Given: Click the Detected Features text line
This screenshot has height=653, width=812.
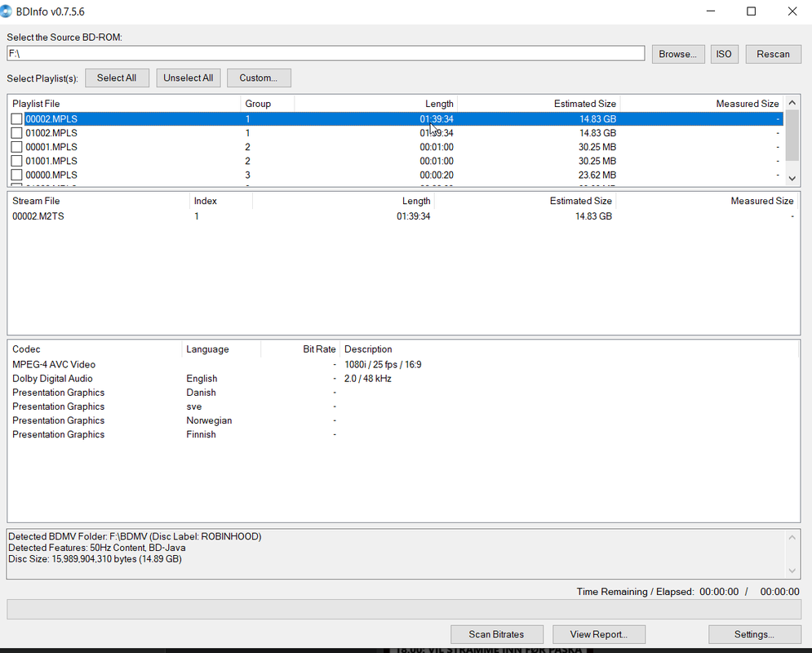Looking at the screenshot, I should pyautogui.click(x=97, y=548).
